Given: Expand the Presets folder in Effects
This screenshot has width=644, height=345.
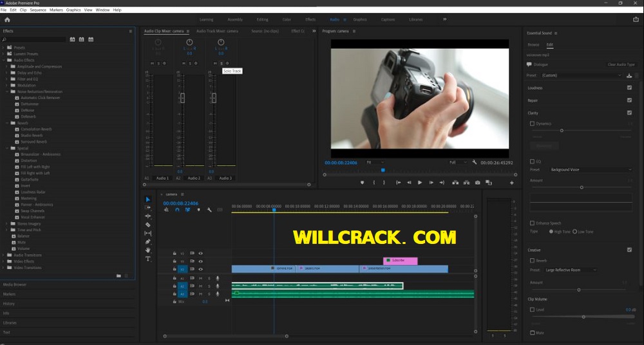Looking at the screenshot, I should coord(3,48).
